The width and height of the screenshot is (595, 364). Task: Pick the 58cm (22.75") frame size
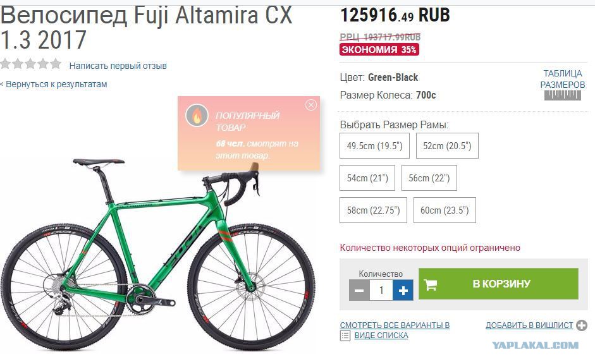coord(374,210)
